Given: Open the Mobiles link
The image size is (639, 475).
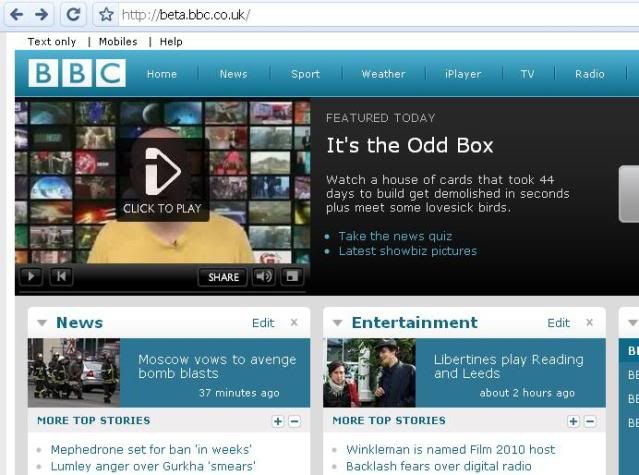Looking at the screenshot, I should tap(118, 42).
